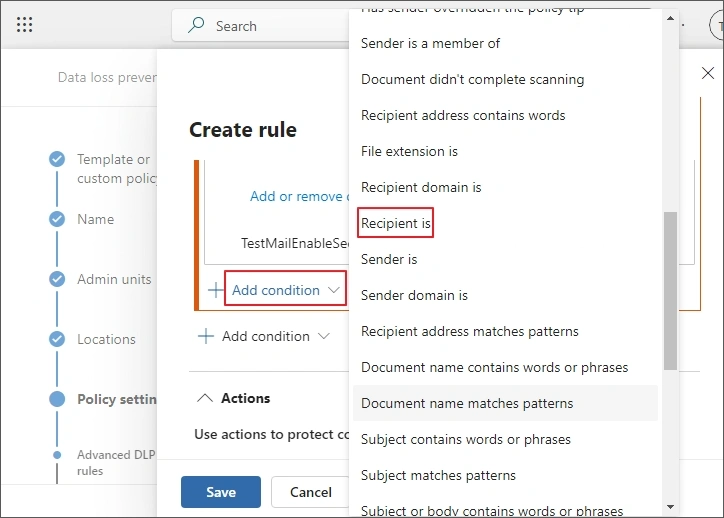Cancel rule creation
Image resolution: width=724 pixels, height=518 pixels.
(x=310, y=492)
